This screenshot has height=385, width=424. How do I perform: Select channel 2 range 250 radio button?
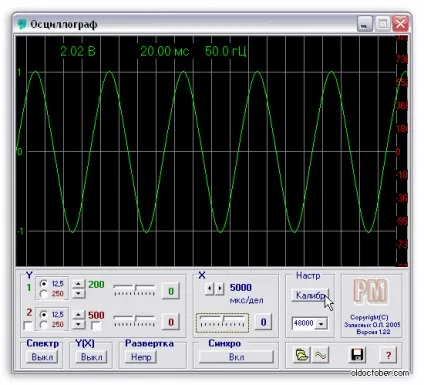tap(43, 324)
